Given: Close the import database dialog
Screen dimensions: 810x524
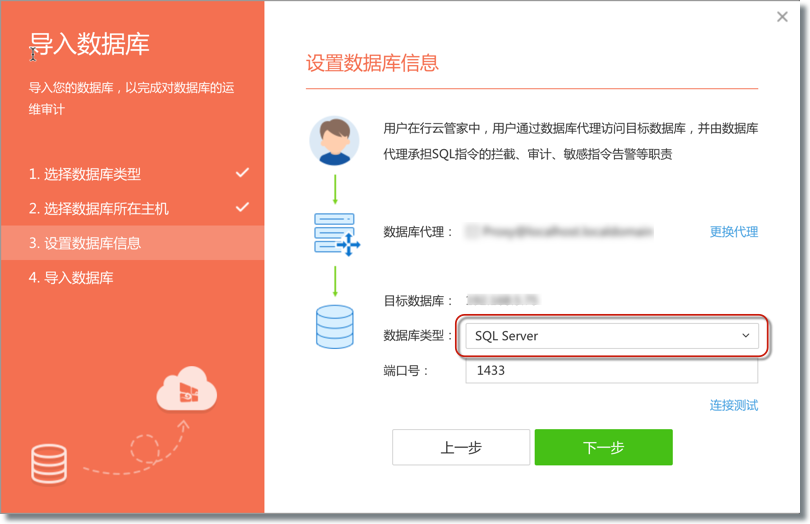Looking at the screenshot, I should (x=782, y=17).
